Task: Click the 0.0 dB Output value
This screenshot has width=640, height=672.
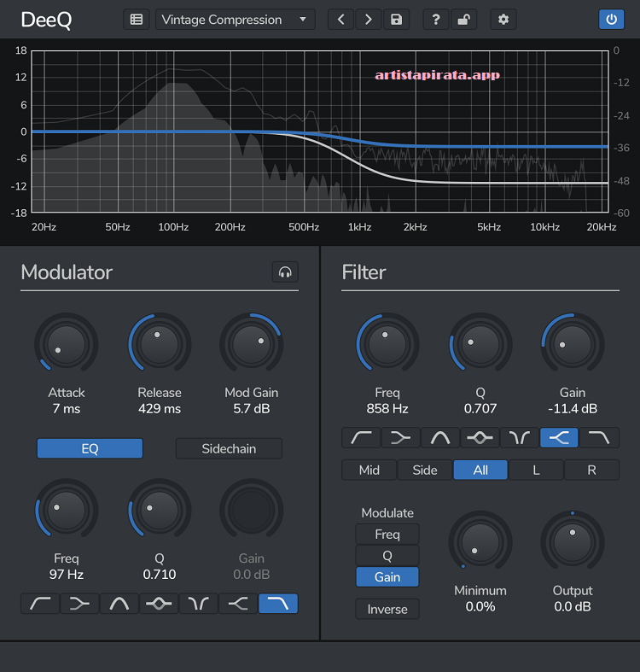Action: click(x=573, y=606)
